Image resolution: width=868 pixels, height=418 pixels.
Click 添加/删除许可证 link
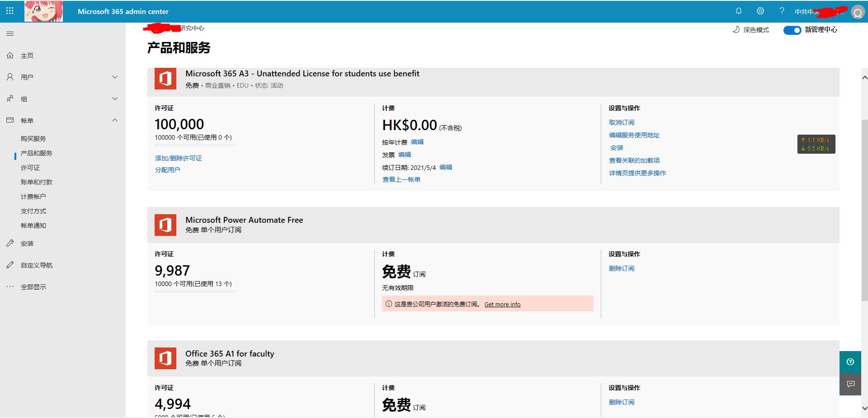point(179,158)
